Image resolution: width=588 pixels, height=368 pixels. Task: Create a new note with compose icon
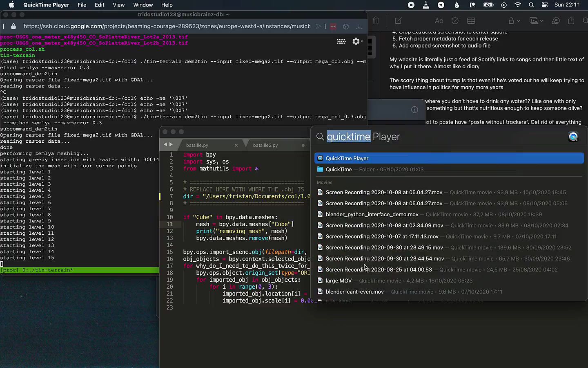[x=398, y=20]
